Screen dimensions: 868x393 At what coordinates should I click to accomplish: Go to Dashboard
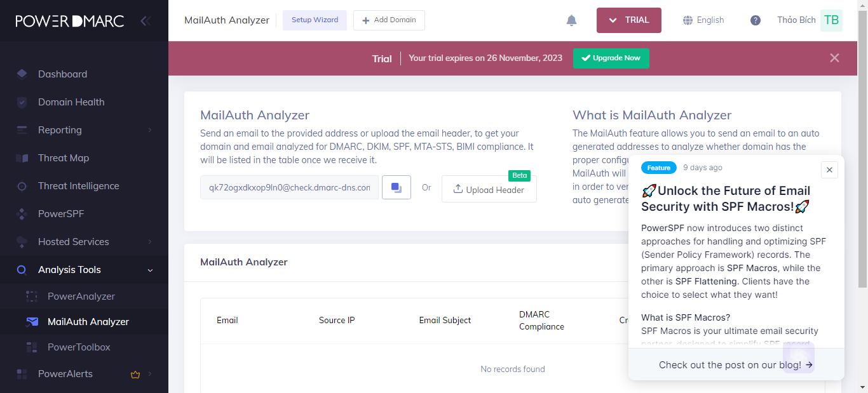[62, 74]
